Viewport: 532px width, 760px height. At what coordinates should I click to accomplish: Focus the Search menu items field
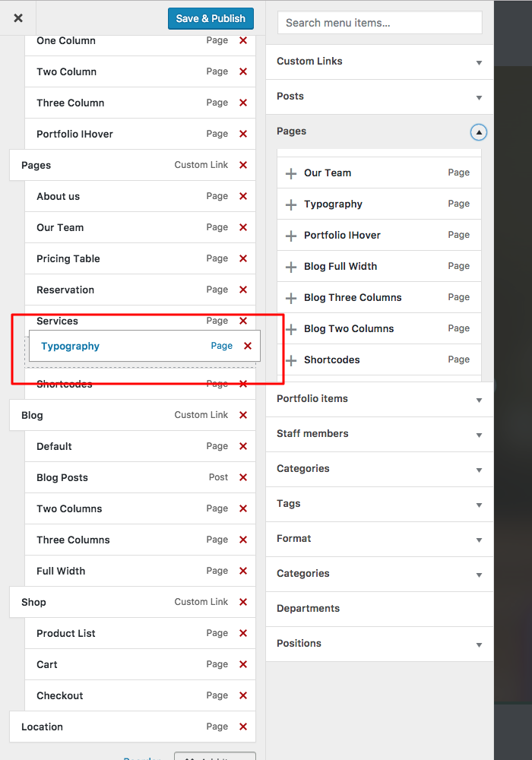[x=379, y=23]
